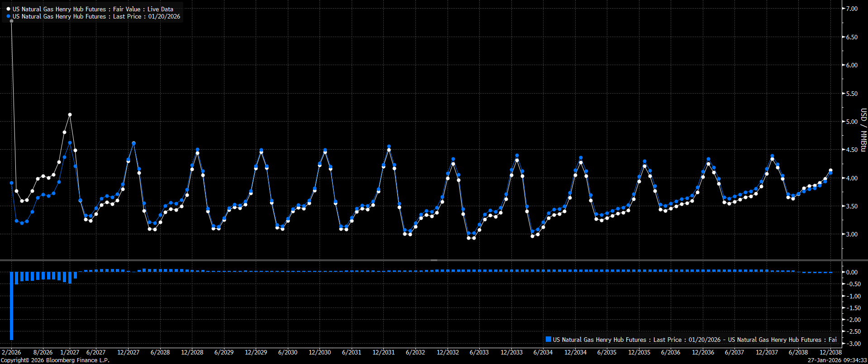Click the 6/2033 date axis label
Image resolution: width=868 pixels, height=364 pixels.
479,352
